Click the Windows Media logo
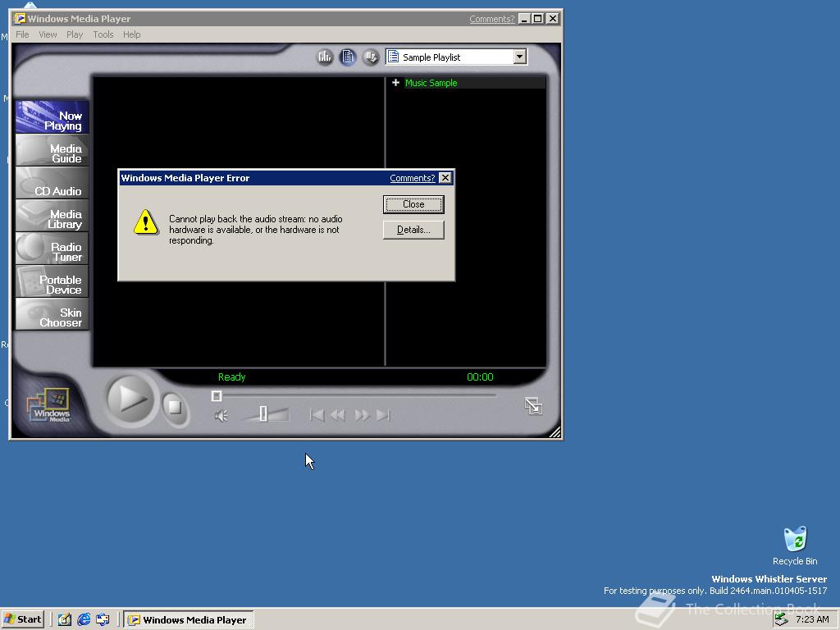This screenshot has height=630, width=840. [x=48, y=405]
